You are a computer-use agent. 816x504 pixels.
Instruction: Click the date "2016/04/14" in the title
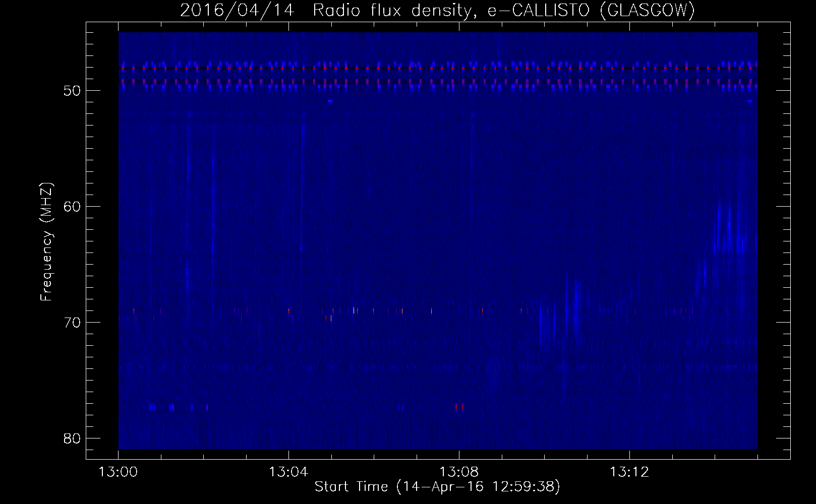pos(237,10)
